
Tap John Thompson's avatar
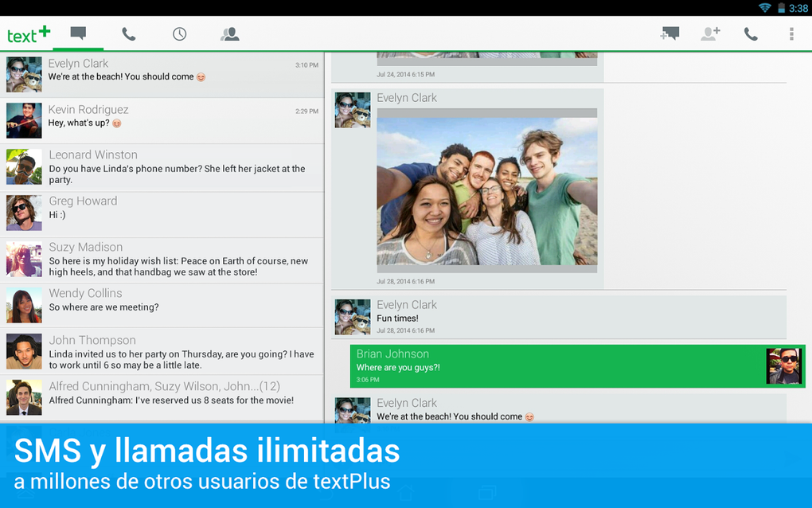point(24,352)
